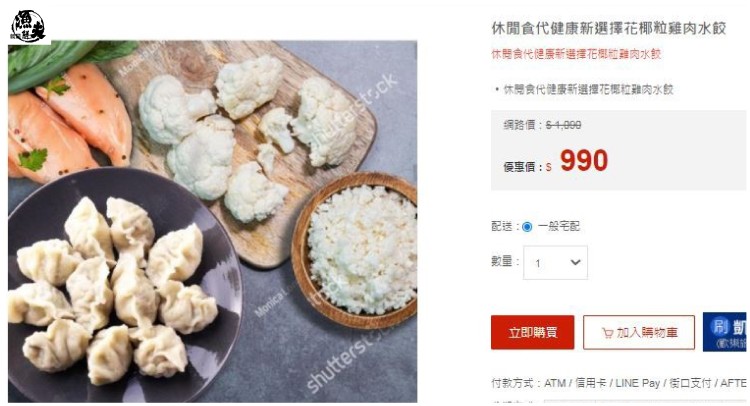
Task: Click the crossed-out 網路價 $1,000 price
Action: coord(563,125)
